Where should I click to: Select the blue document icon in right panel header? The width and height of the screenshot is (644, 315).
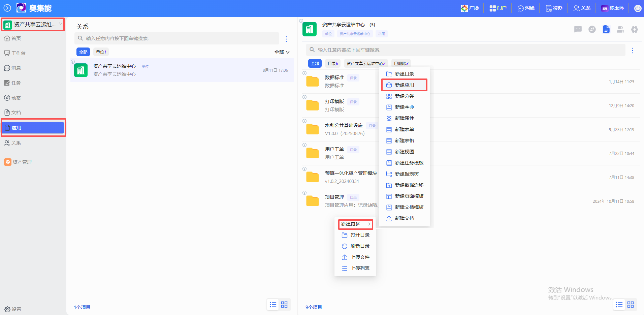[x=606, y=30]
